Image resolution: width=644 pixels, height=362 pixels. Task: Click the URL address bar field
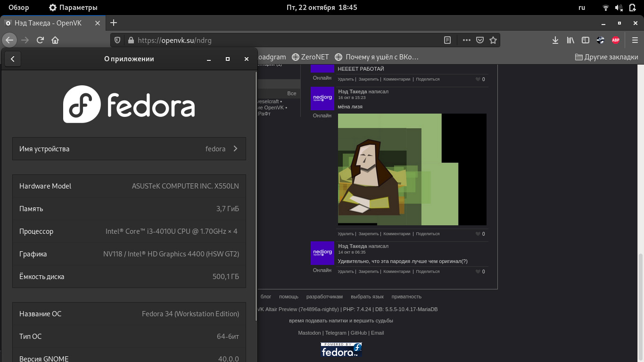click(283, 40)
